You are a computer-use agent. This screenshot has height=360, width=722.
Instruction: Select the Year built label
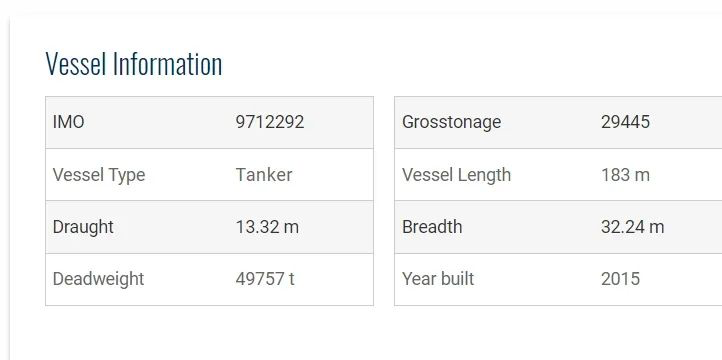coord(438,279)
